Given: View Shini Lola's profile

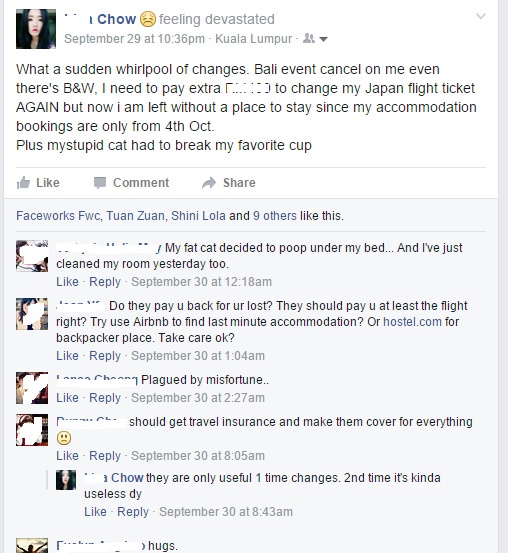Looking at the screenshot, I should pos(198,215).
